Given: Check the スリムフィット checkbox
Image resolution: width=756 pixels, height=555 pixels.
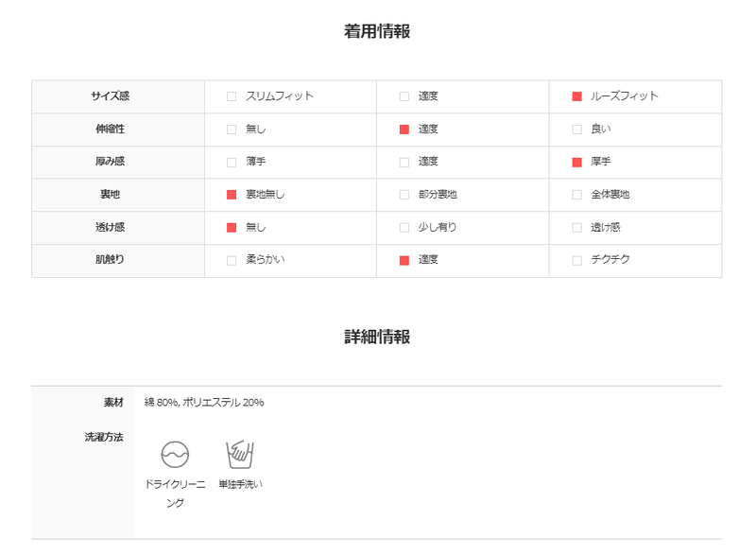Looking at the screenshot, I should point(232,96).
